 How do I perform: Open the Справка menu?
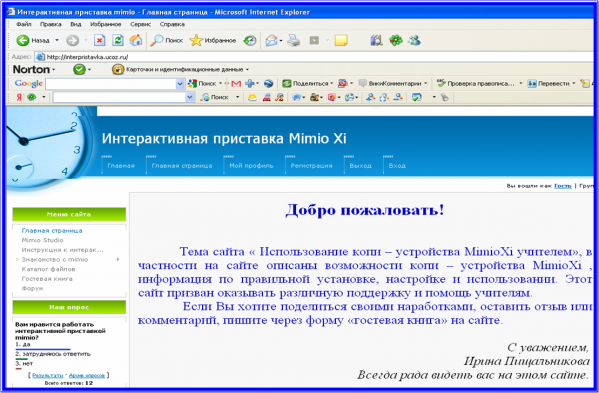click(172, 24)
